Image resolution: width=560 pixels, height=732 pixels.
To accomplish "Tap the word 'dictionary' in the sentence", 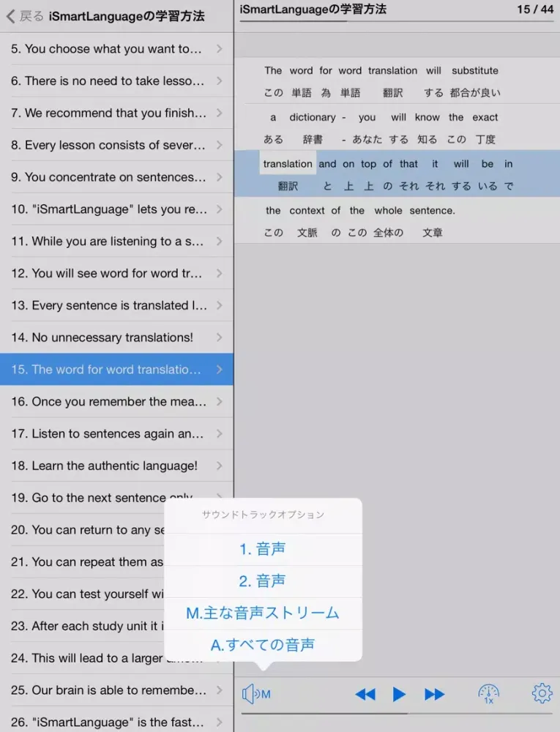I will click(312, 117).
